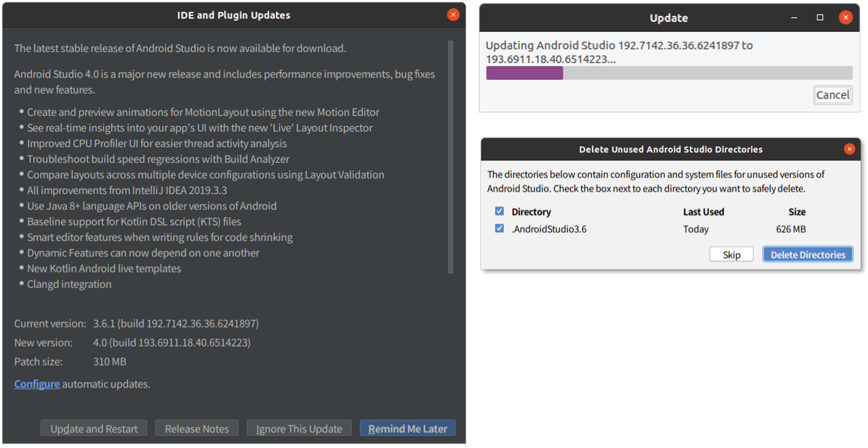Click the Java 8+ language APIs item
The width and height of the screenshot is (868, 448).
tap(152, 206)
